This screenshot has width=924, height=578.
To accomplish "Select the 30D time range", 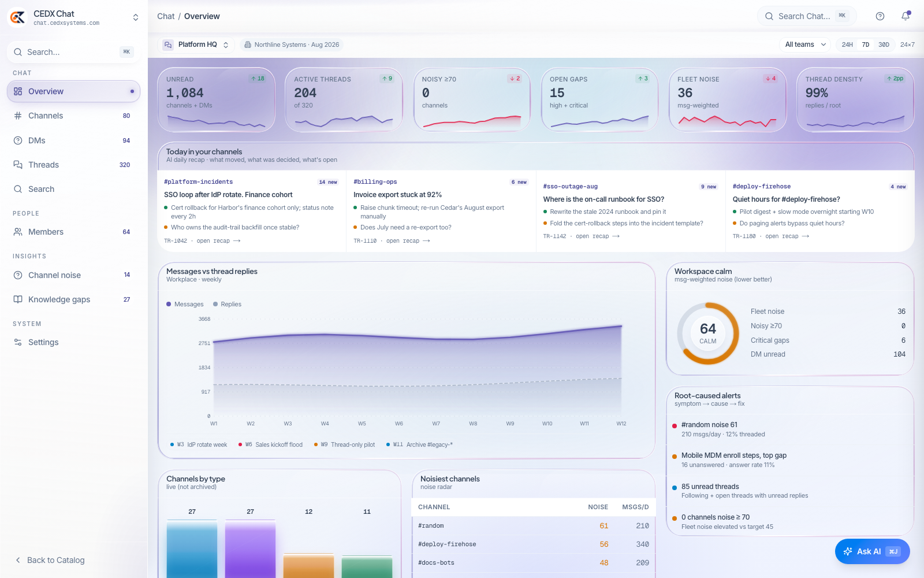I will pyautogui.click(x=884, y=45).
